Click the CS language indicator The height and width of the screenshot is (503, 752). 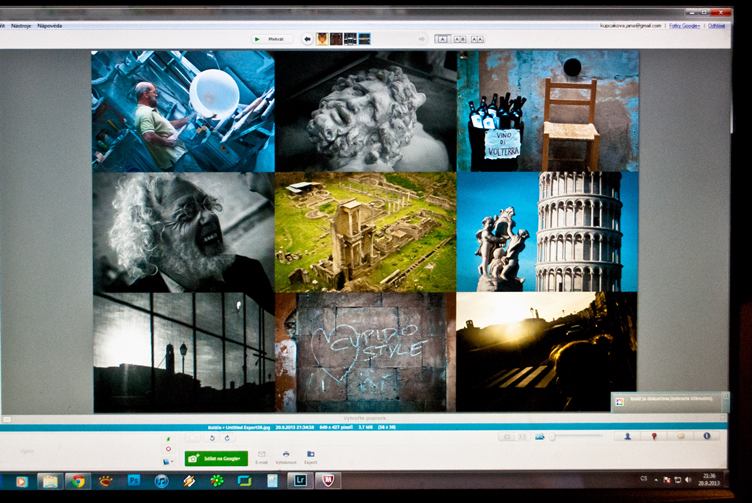pyautogui.click(x=644, y=479)
